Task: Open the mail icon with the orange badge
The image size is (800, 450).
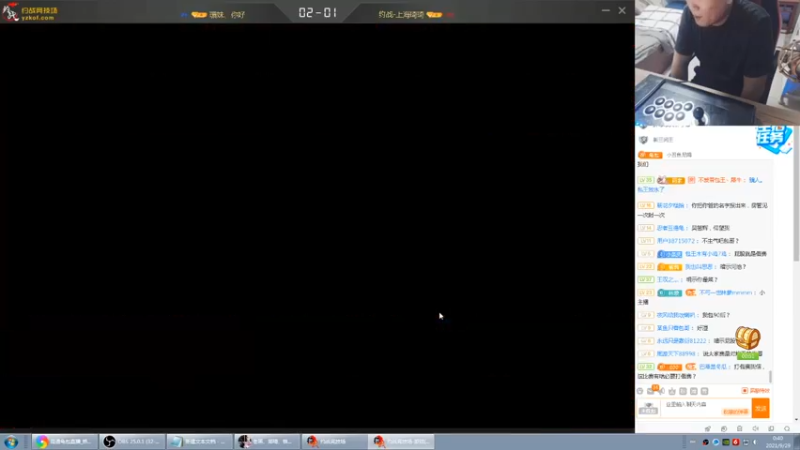Action: (651, 391)
